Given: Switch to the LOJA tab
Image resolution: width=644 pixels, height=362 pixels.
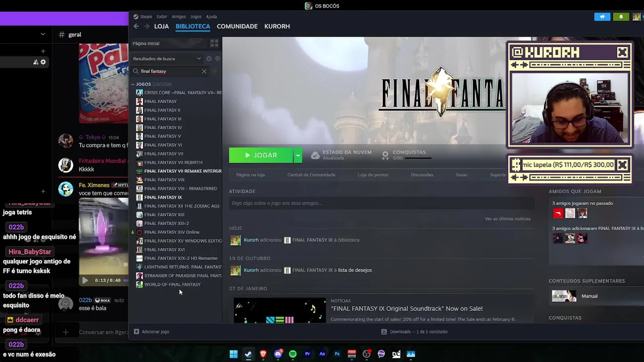Looking at the screenshot, I should 162,26.
